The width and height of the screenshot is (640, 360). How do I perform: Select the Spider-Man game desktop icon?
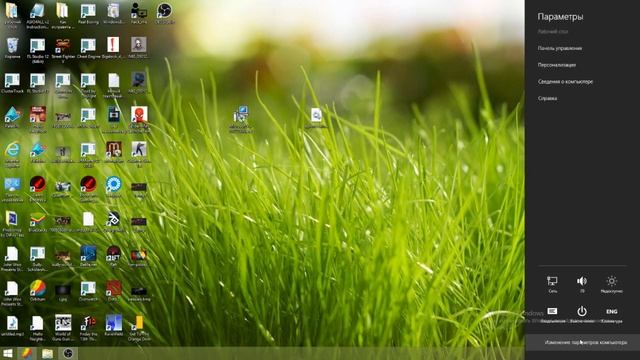coord(139,120)
